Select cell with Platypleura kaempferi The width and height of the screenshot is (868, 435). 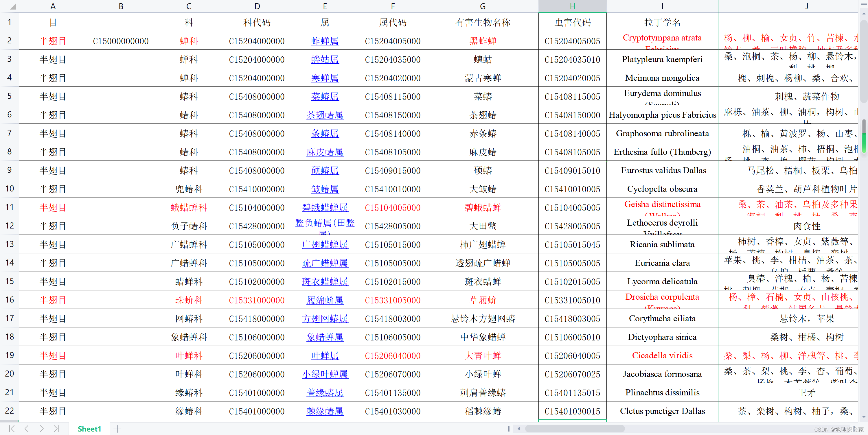point(662,60)
